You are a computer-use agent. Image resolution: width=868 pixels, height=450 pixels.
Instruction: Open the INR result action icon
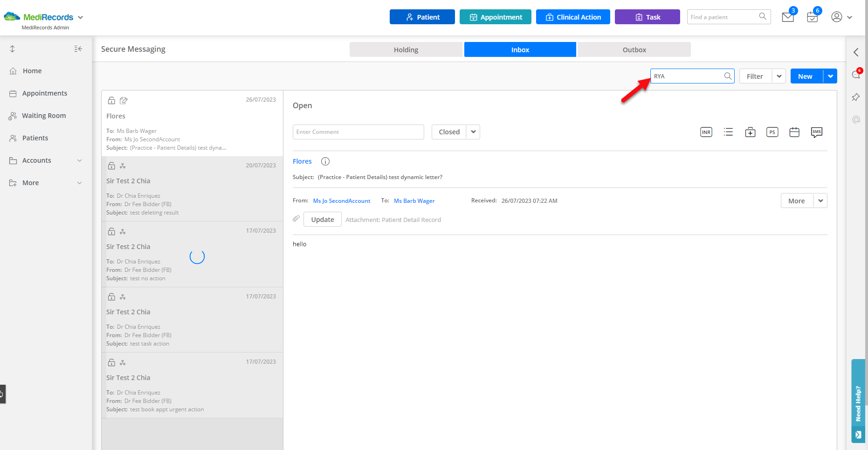706,132
